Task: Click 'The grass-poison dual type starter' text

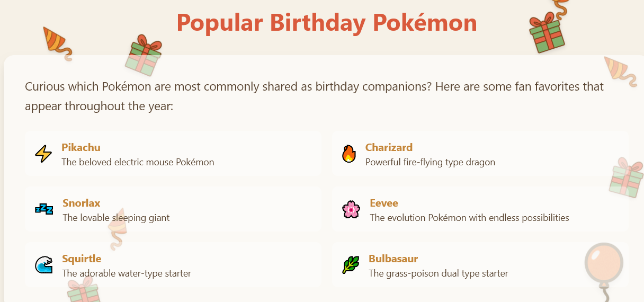Action: pyautogui.click(x=438, y=273)
